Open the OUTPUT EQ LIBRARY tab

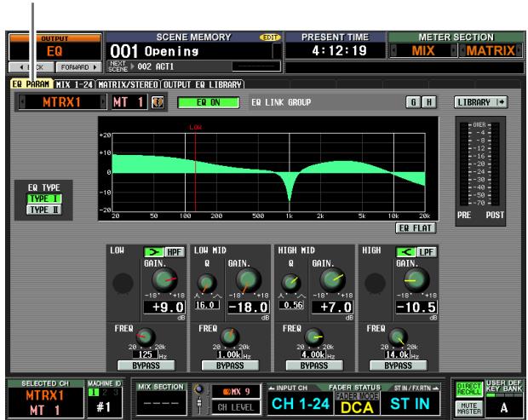click(x=203, y=84)
